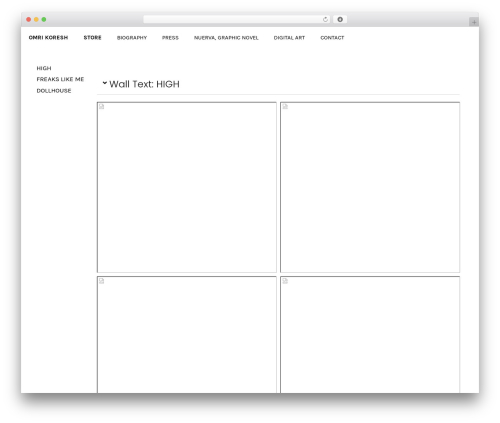Go to the PRESS page
Image resolution: width=500 pixels, height=423 pixels.
click(x=170, y=38)
